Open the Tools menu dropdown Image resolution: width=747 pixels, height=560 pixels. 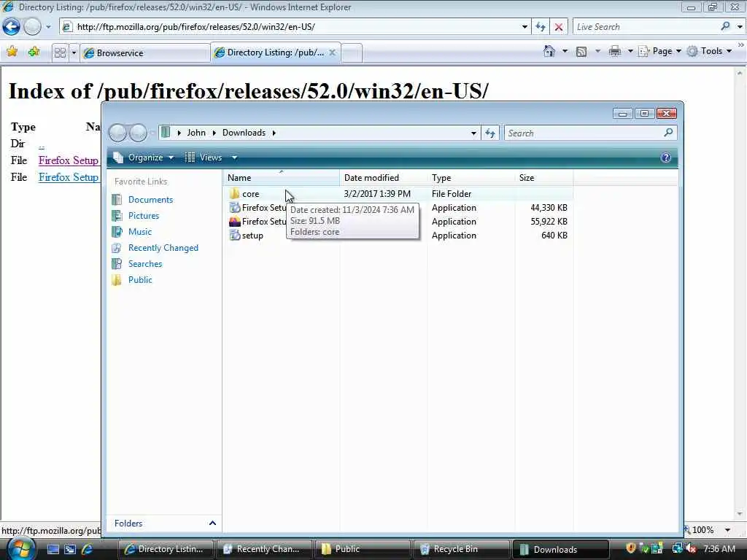(x=710, y=51)
